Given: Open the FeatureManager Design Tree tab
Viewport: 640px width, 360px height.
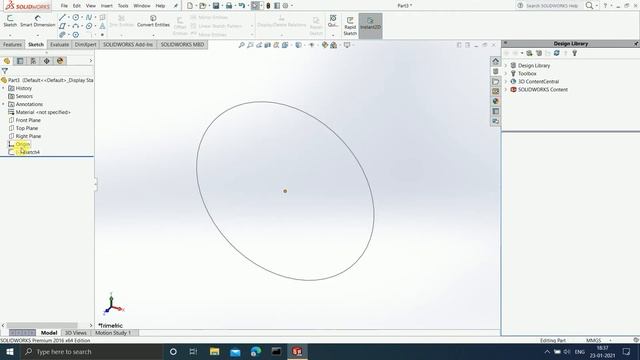Looking at the screenshot, I should point(7,61).
